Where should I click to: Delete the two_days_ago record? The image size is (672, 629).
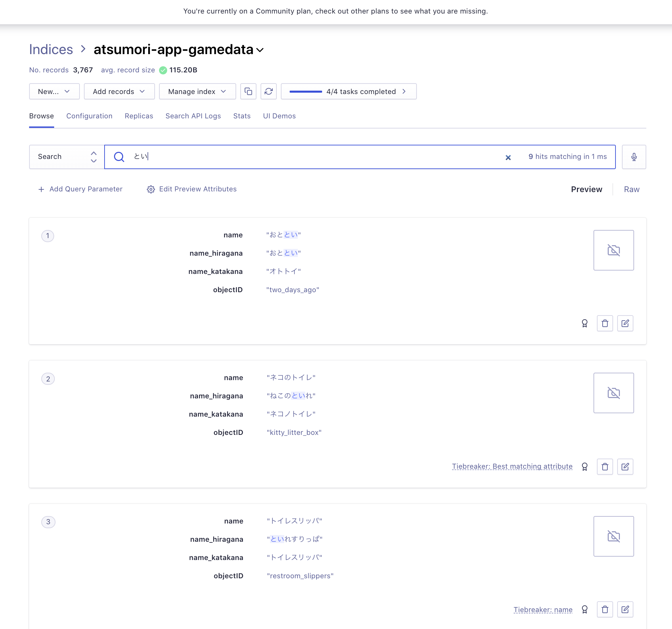click(x=605, y=324)
